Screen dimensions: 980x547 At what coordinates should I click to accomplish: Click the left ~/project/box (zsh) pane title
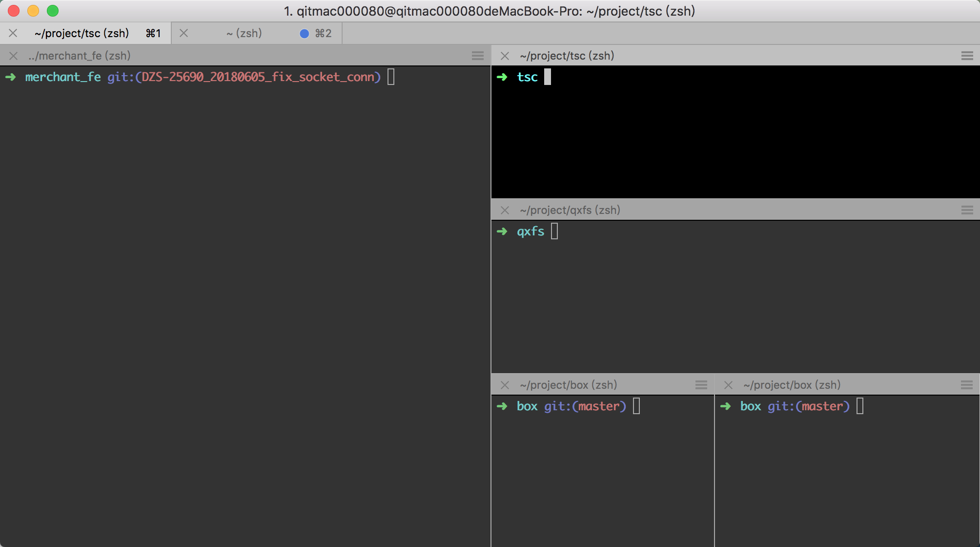point(569,385)
